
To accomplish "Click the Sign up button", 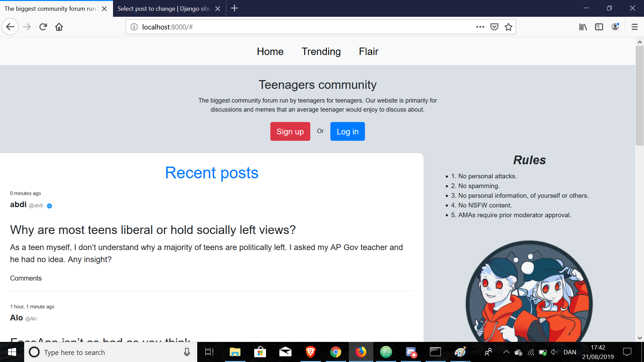I will coord(290,131).
